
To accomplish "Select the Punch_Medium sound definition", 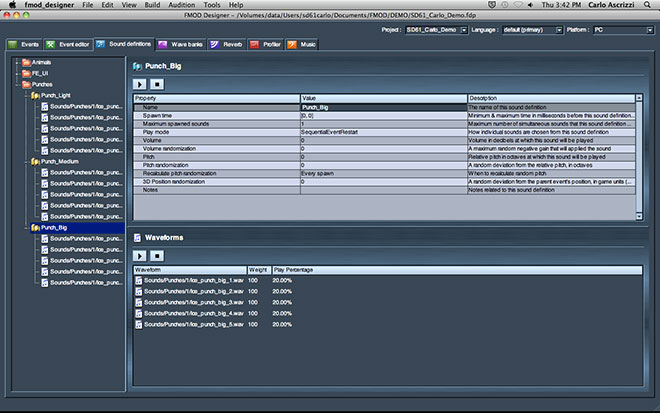I will coord(59,161).
